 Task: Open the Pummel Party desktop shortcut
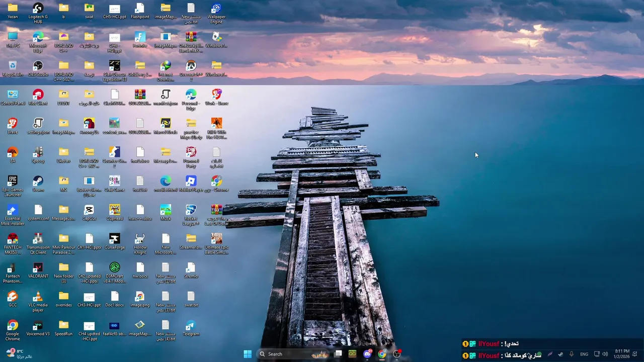(191, 157)
